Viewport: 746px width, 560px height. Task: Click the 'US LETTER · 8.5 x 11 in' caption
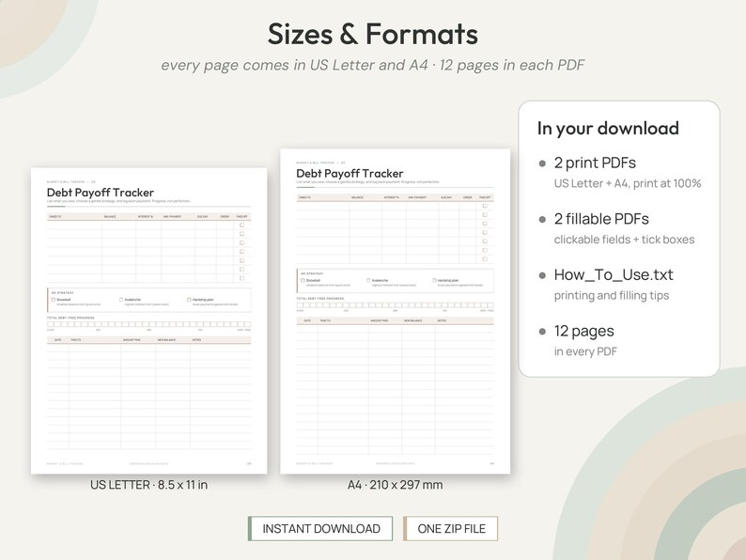click(148, 485)
